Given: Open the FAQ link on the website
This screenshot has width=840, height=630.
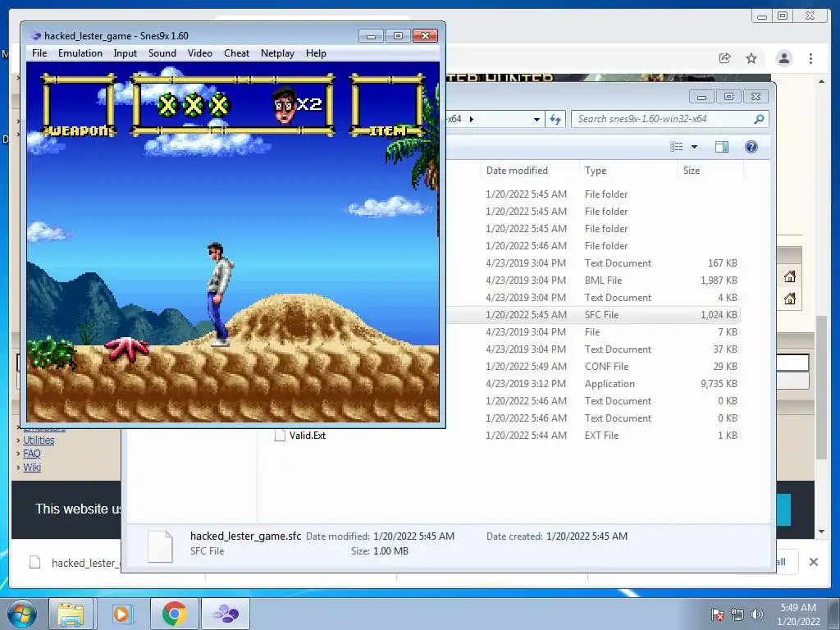Looking at the screenshot, I should [x=32, y=454].
